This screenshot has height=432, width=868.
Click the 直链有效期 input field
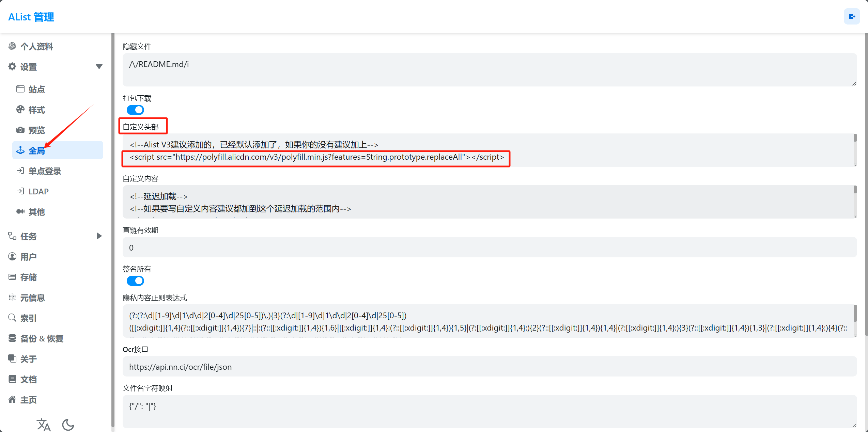[489, 247]
